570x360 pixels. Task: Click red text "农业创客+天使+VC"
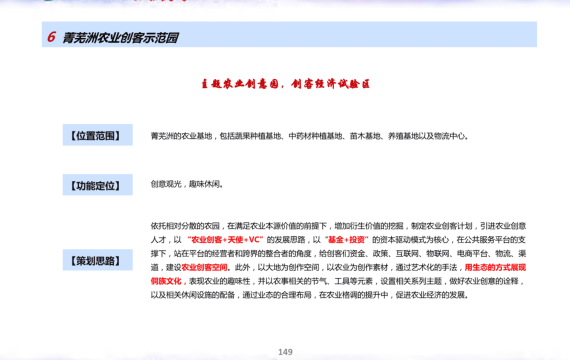pos(225,240)
